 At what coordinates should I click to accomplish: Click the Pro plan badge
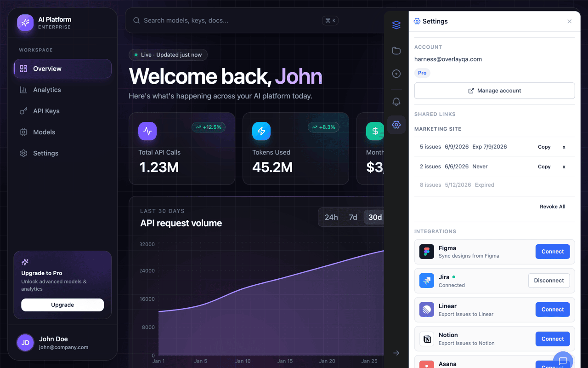pos(422,73)
